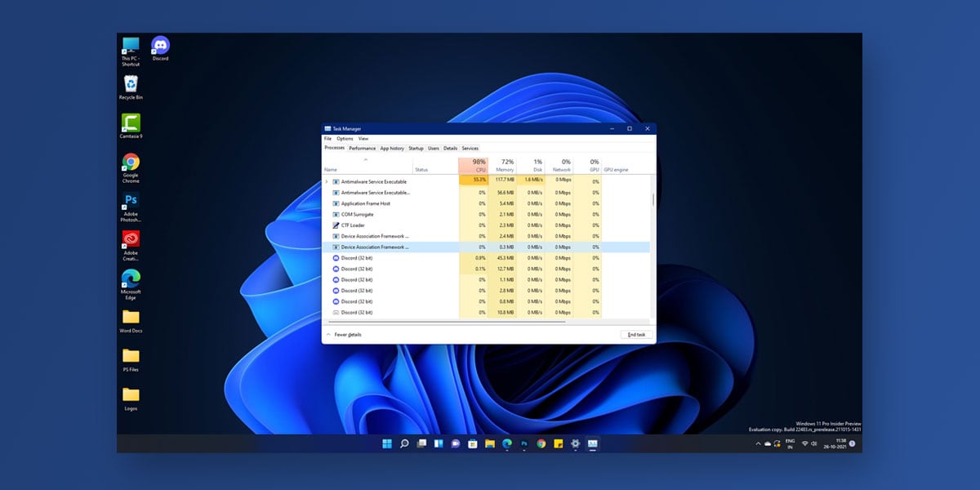Screen dimensions: 980x490
Task: Open the notification count badge
Action: pos(853,443)
